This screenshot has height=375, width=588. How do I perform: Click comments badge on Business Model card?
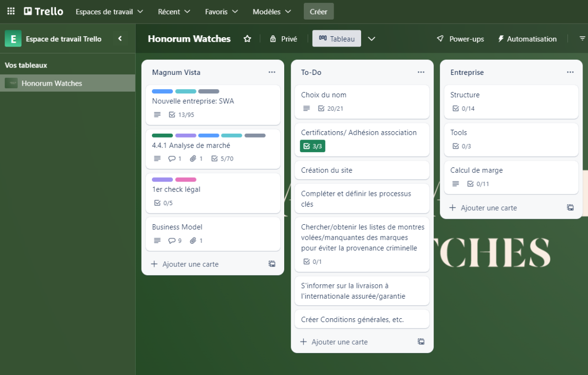coord(175,240)
